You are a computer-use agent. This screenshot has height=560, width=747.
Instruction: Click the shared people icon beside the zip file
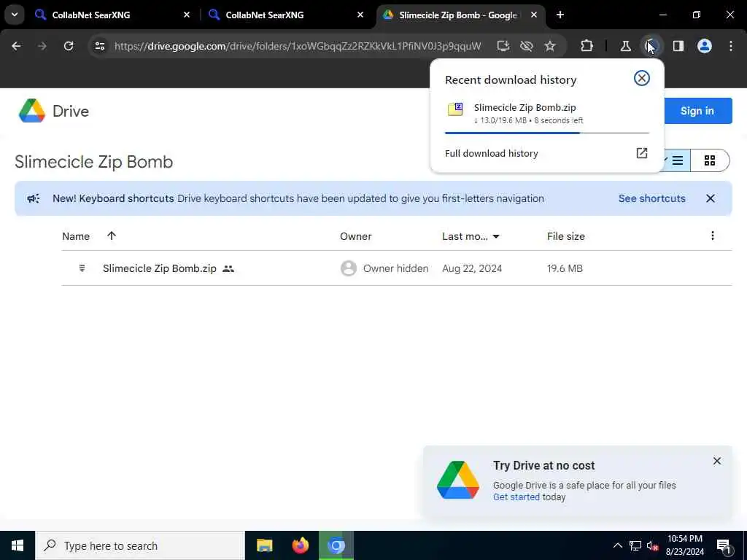click(x=228, y=268)
